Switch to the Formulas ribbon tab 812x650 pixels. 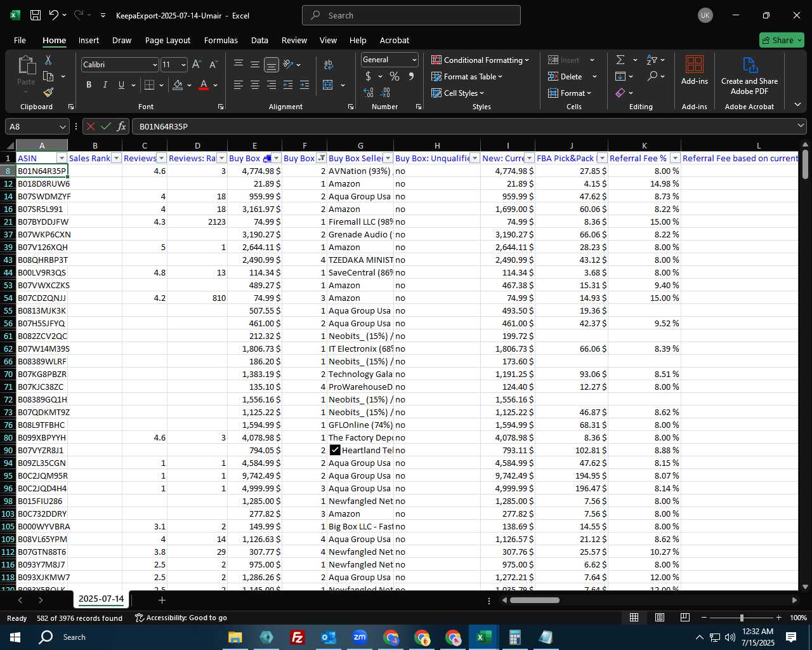(221, 40)
